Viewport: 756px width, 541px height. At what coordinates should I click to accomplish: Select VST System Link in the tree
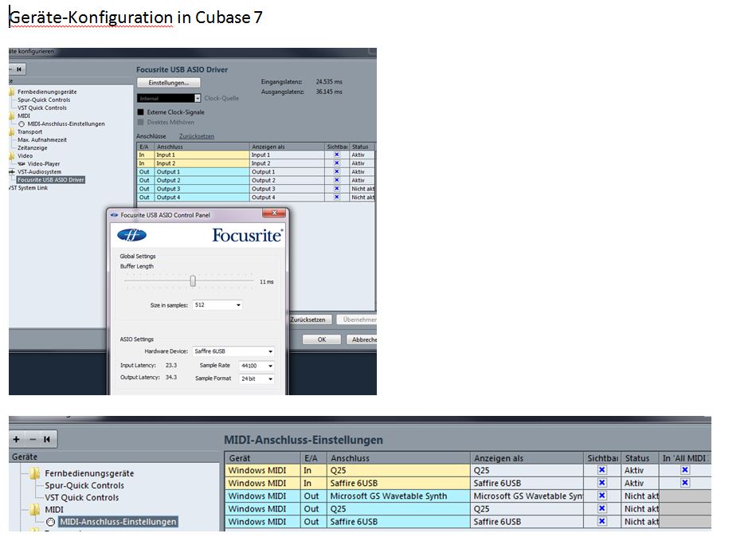pos(29,188)
